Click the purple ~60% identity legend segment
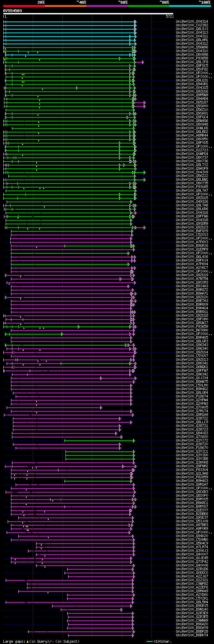214x644 pixels. [x=107, y=6]
